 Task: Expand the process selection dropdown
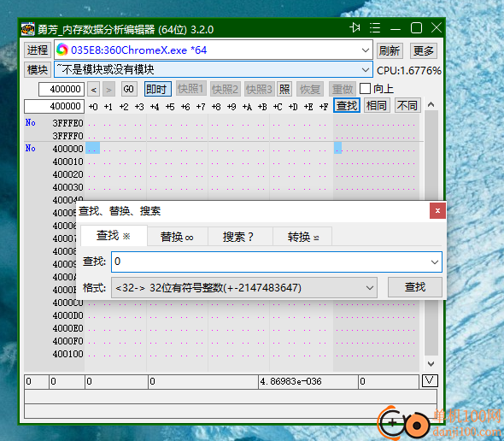click(365, 50)
